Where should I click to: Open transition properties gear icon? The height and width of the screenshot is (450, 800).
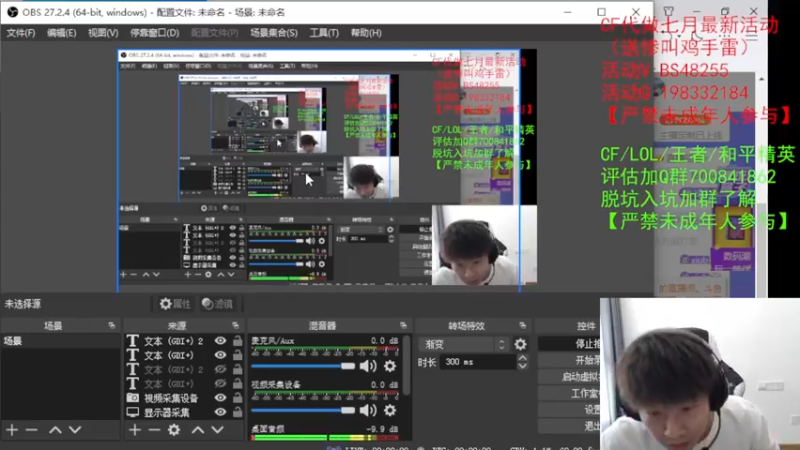[520, 344]
